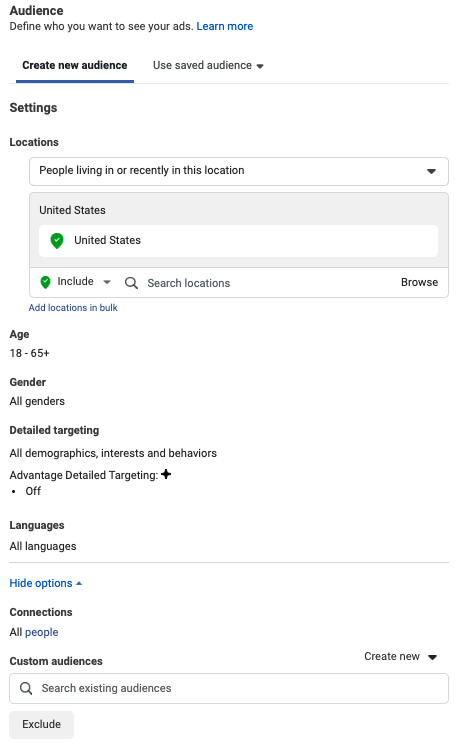
Task: Focus the Search existing audiences field
Action: (229, 688)
